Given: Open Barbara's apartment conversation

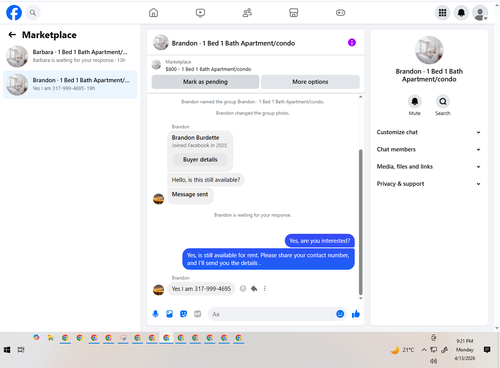Looking at the screenshot, I should (x=70, y=56).
